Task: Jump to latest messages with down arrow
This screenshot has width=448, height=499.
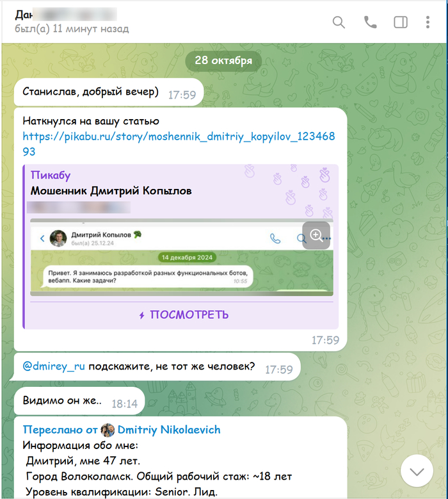Action: tap(417, 471)
